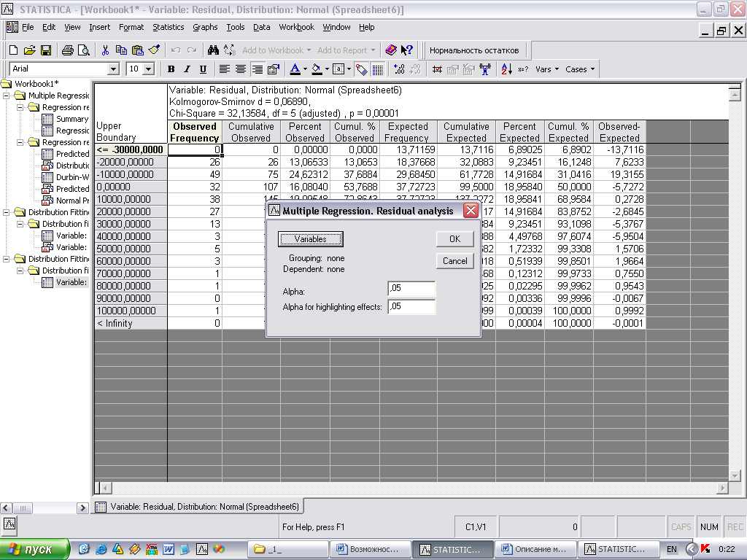Click the Sort A-Z icon
747x560 pixels.
[506, 69]
